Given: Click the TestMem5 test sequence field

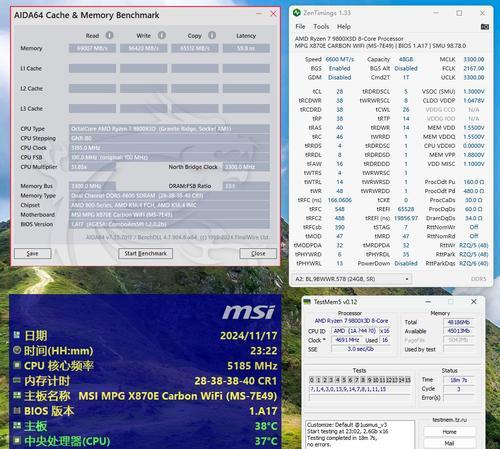Looking at the screenshot, I should tap(360, 389).
